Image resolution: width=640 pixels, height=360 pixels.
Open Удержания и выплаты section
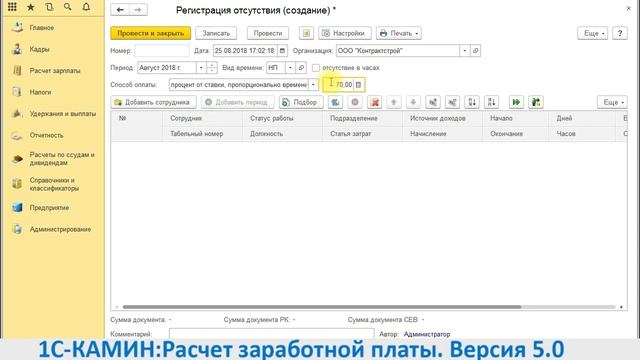coord(62,114)
